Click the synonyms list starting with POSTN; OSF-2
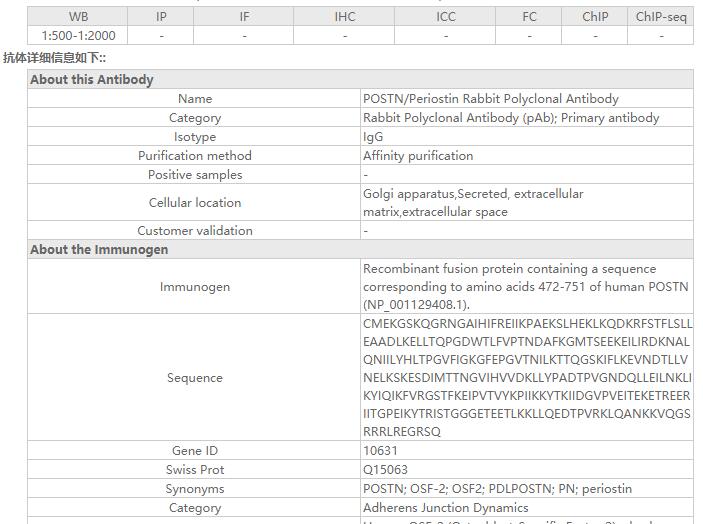Screen dimensions: 703x524 (x=497, y=489)
